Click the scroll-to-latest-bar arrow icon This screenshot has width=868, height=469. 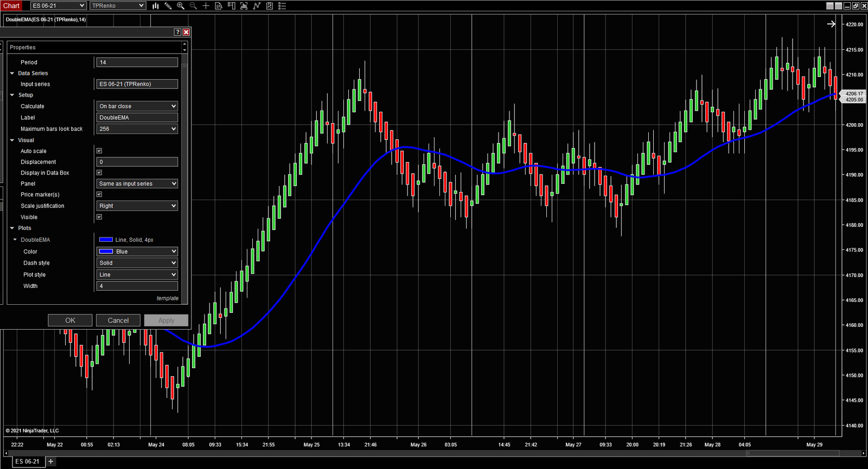click(x=831, y=24)
